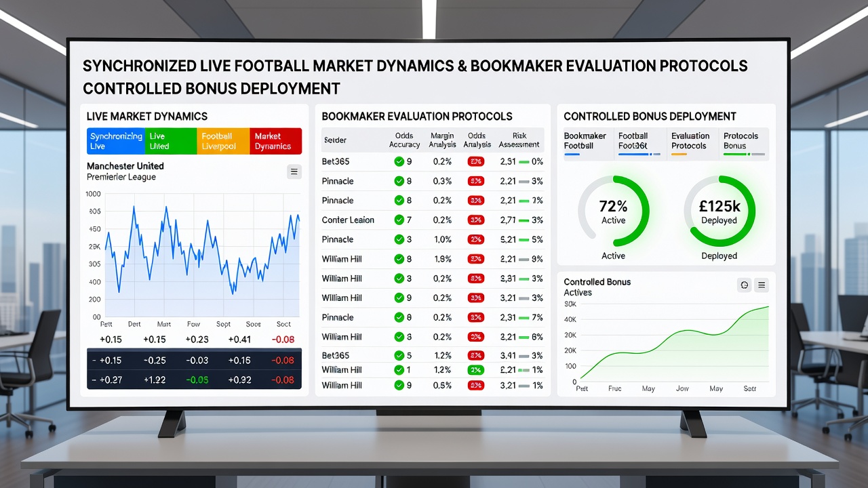Image resolution: width=868 pixels, height=488 pixels.
Task: Click the Premierier League subtitle
Action: (x=121, y=177)
